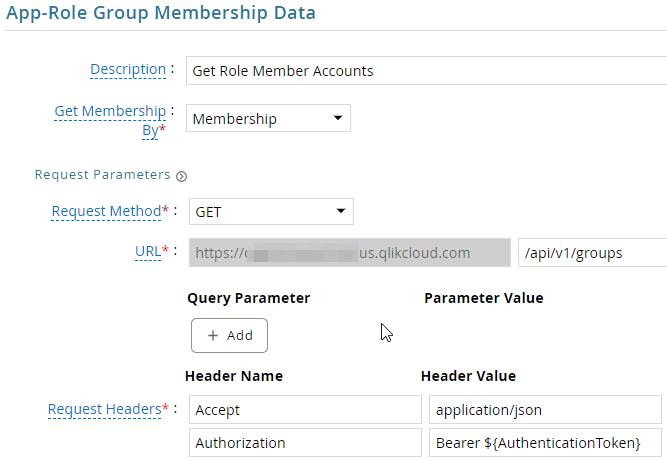Click the Get Membership By label link
Viewport: 667px width, 460px height.
(x=110, y=120)
